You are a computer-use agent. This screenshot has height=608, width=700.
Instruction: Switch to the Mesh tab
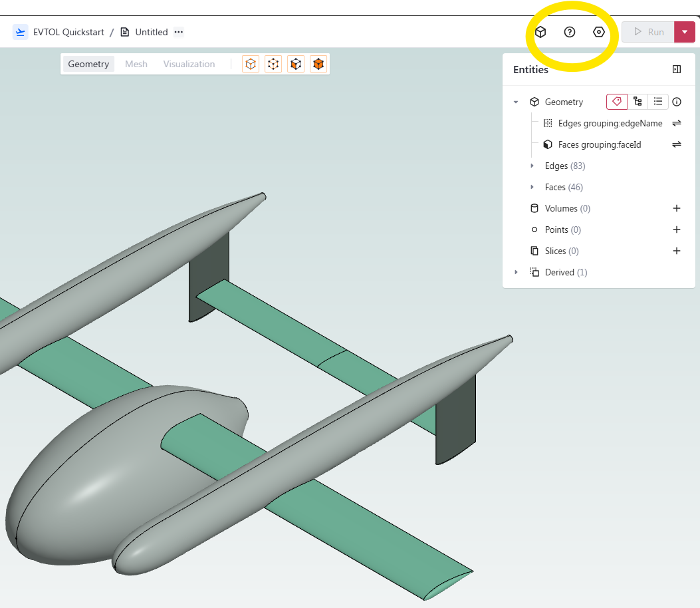136,64
